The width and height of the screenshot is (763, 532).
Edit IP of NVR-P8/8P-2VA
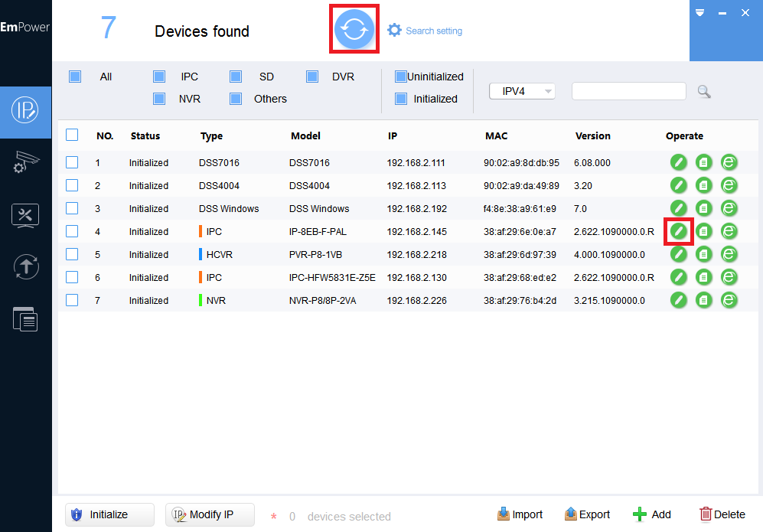click(678, 300)
